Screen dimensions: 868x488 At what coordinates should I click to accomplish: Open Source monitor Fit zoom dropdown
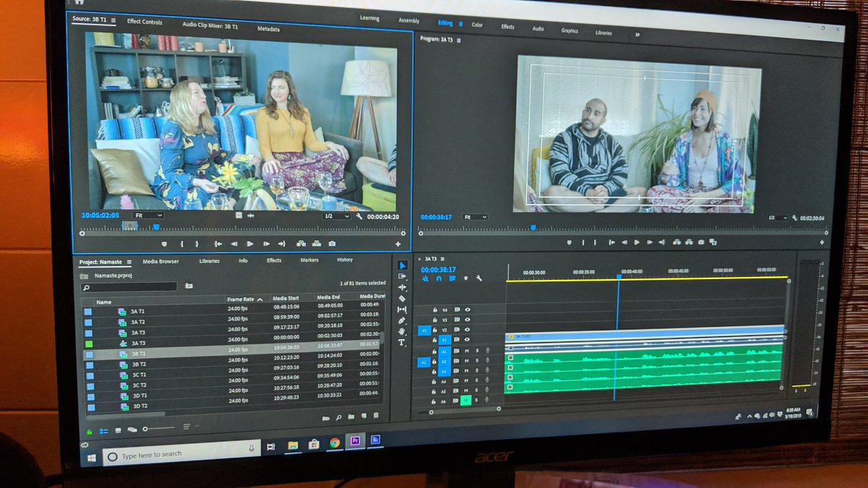coord(148,215)
